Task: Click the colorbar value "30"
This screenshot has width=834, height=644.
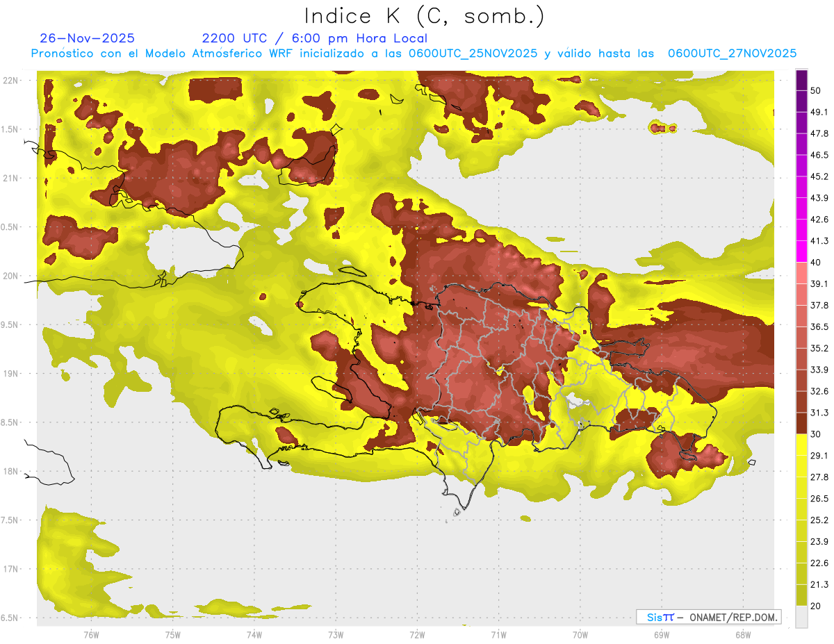Action: tap(817, 434)
